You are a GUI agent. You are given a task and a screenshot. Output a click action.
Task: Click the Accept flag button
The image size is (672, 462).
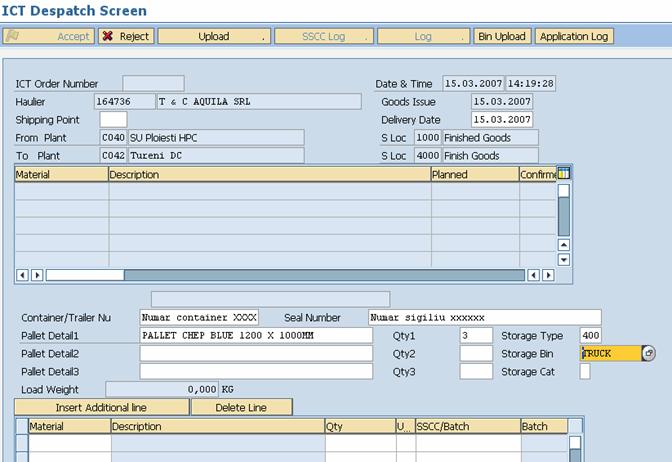tap(49, 36)
